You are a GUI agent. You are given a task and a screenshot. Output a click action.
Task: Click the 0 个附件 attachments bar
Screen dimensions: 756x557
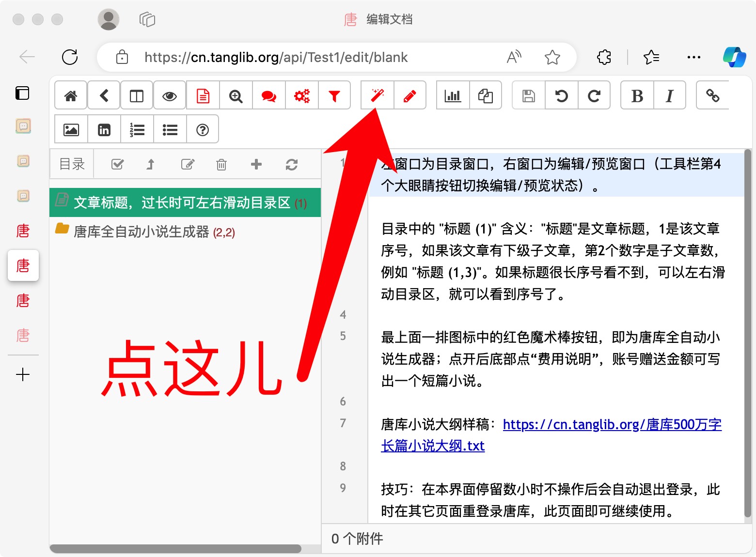tap(536, 538)
